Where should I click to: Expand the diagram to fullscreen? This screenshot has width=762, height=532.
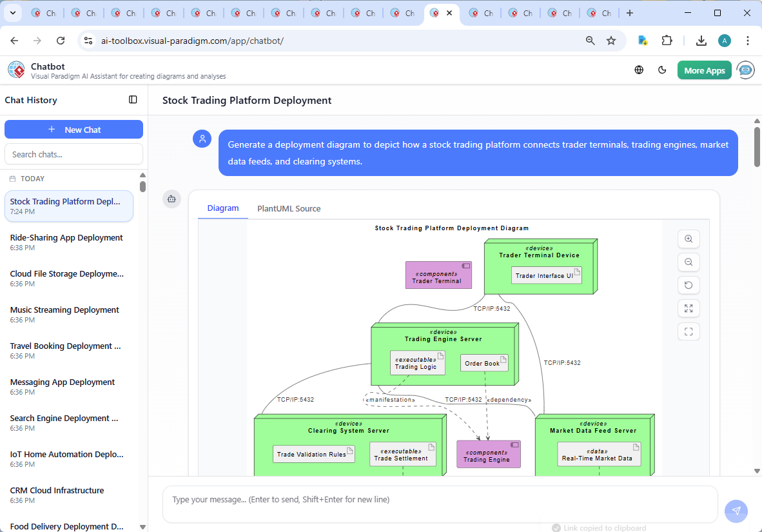click(689, 308)
